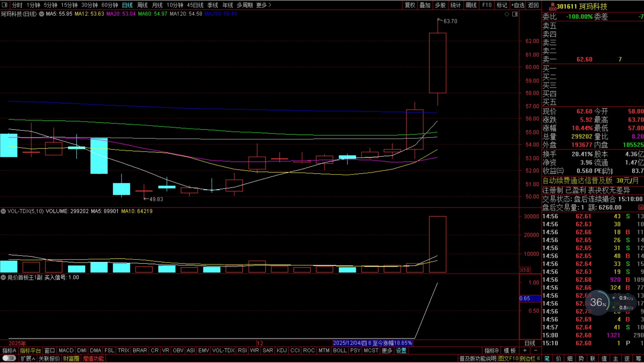644x363 pixels.
Task: Click the small red chart icon beside 盘后交易量
Action: (640, 207)
